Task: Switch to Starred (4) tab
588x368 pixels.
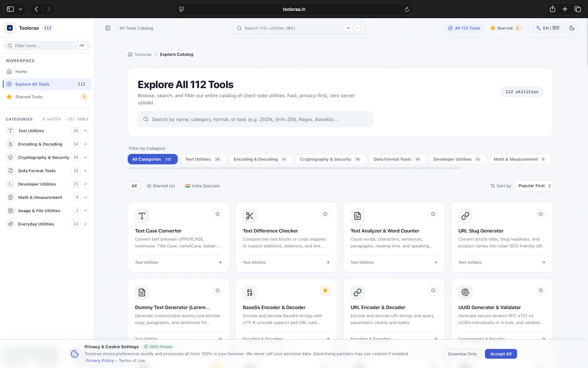Action: click(161, 186)
